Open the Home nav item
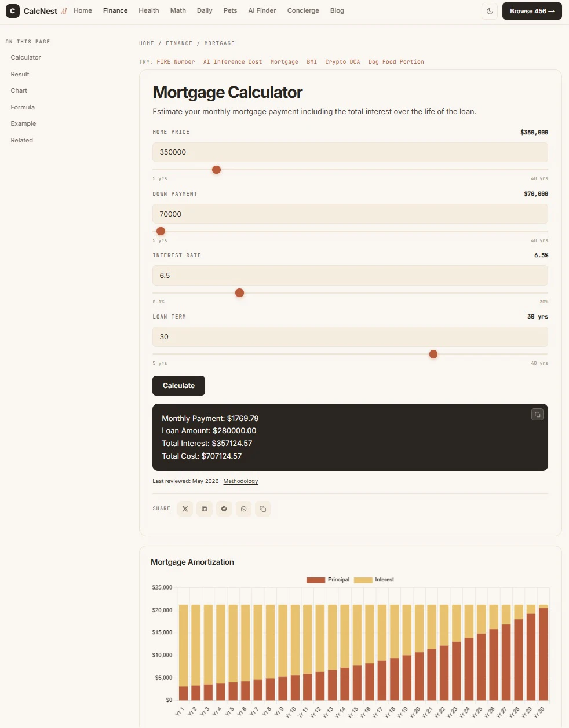 pyautogui.click(x=83, y=10)
